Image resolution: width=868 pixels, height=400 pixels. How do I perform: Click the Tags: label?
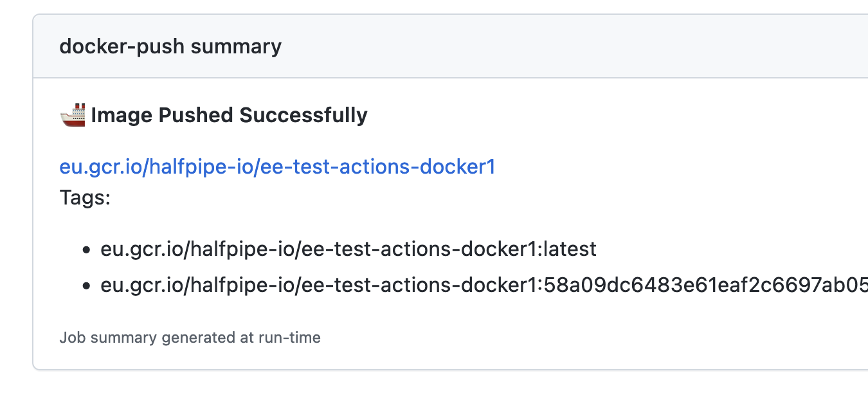[x=85, y=197]
